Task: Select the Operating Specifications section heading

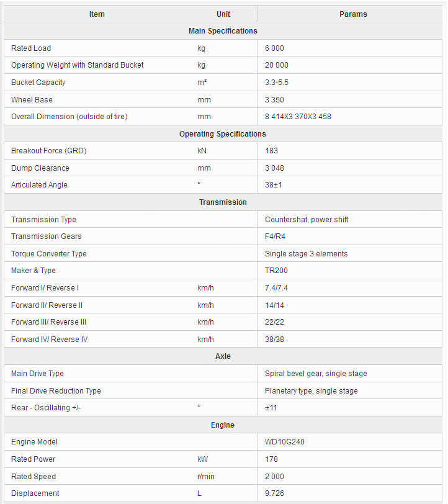Action: point(223,134)
